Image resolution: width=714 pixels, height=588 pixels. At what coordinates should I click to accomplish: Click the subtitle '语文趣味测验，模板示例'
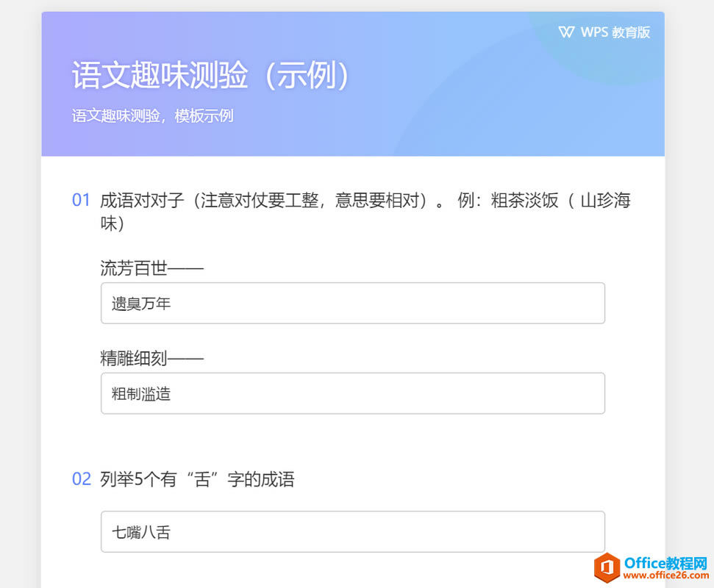[153, 116]
